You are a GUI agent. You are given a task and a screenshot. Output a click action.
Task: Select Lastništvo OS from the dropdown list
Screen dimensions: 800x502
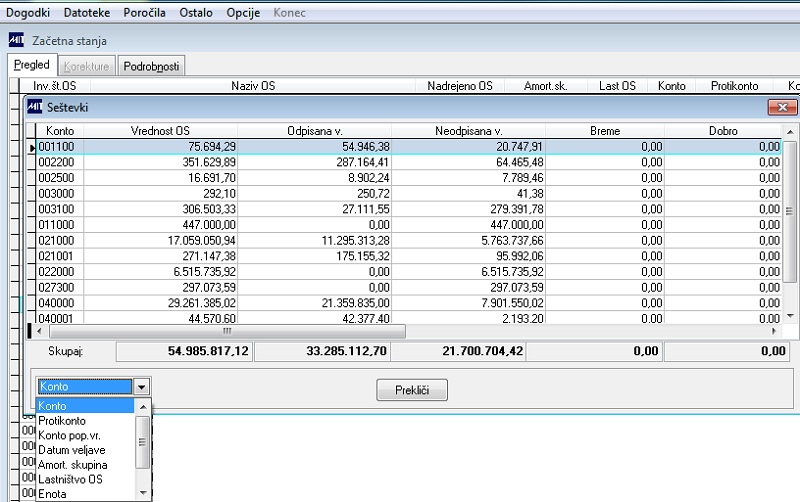click(70, 480)
